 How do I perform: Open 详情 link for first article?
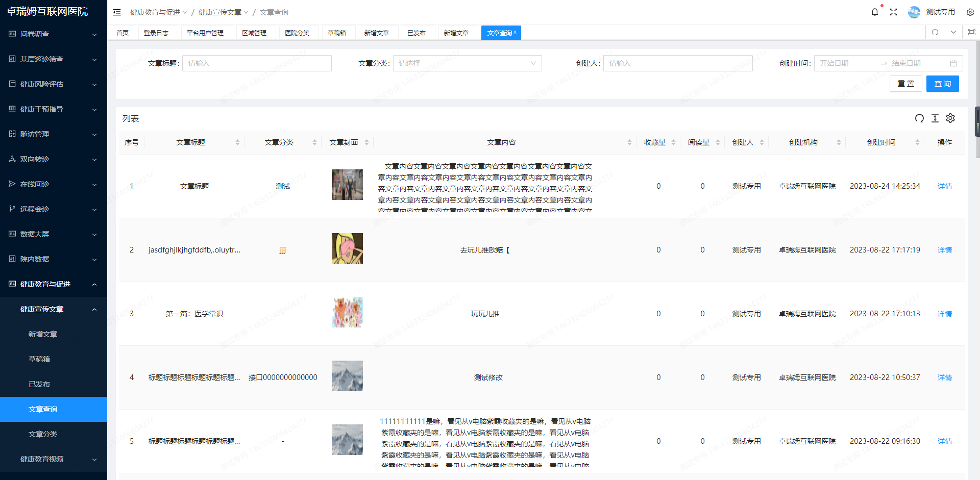(944, 186)
